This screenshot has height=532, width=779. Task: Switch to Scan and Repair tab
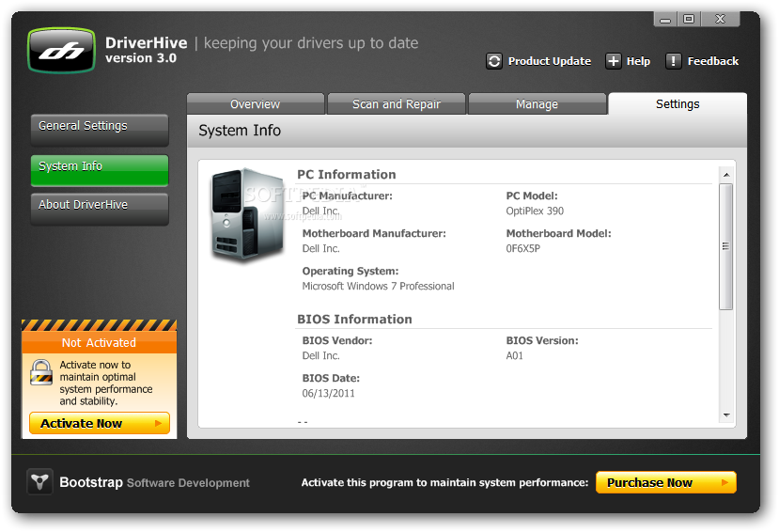pos(396,103)
